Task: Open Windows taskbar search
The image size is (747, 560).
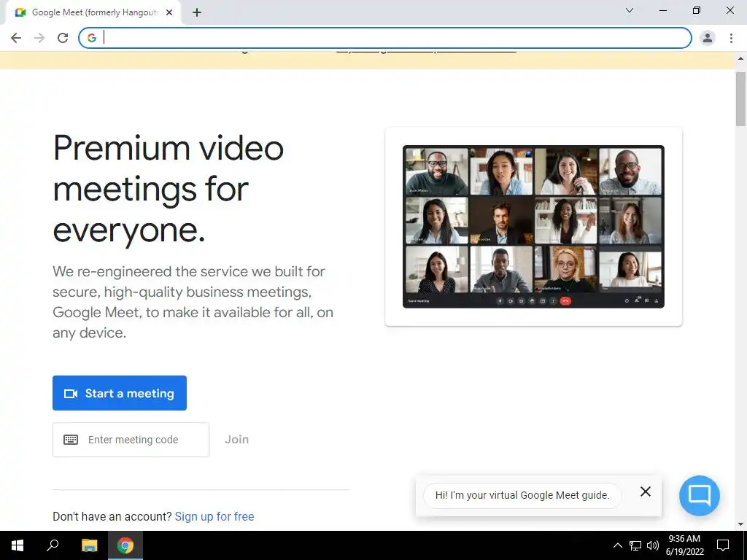Action: pos(53,545)
